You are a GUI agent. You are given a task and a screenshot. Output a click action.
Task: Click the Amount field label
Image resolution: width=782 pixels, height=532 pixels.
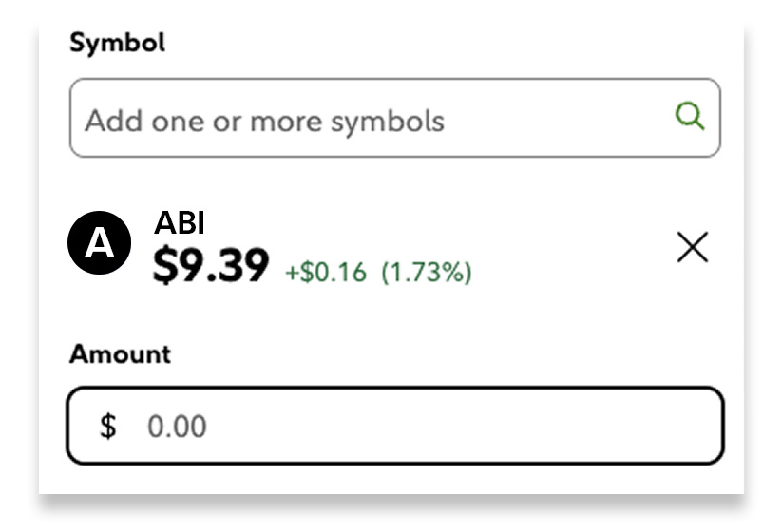coord(120,354)
